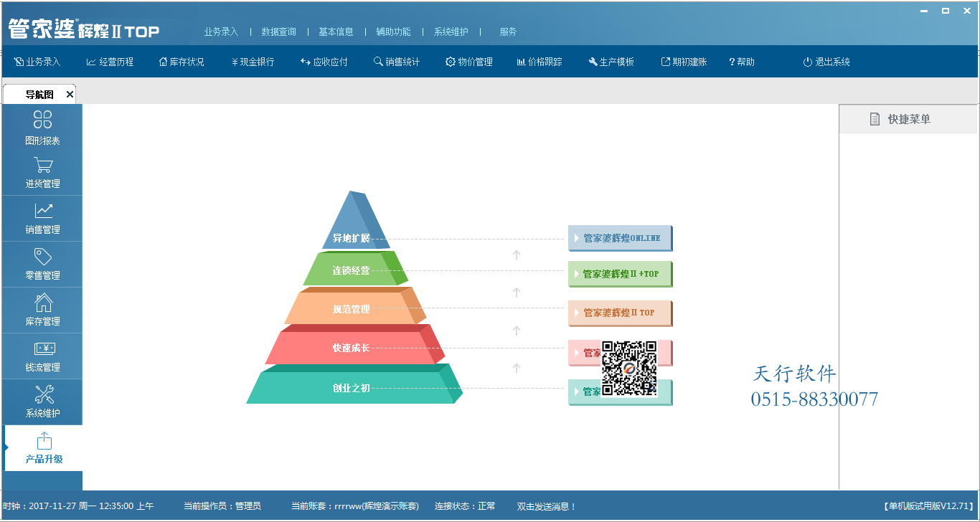Open 库存状况 from the toolbar
The height and width of the screenshot is (522, 980).
coord(182,62)
